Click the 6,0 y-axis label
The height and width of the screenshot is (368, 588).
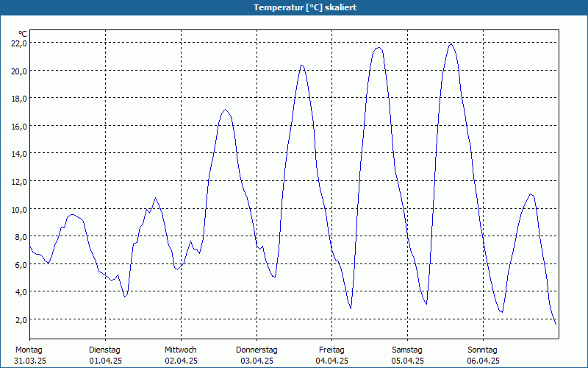pos(21,264)
